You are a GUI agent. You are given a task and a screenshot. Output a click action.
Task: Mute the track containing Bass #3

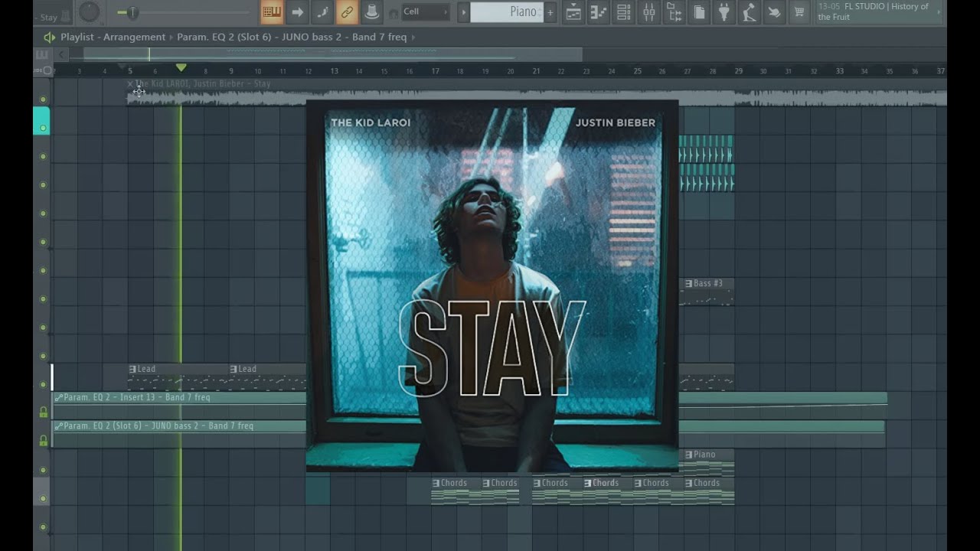point(43,299)
